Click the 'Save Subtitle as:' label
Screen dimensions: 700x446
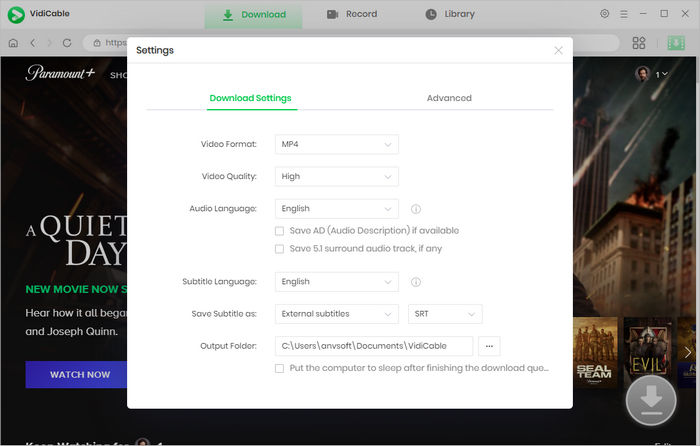pyautogui.click(x=224, y=314)
